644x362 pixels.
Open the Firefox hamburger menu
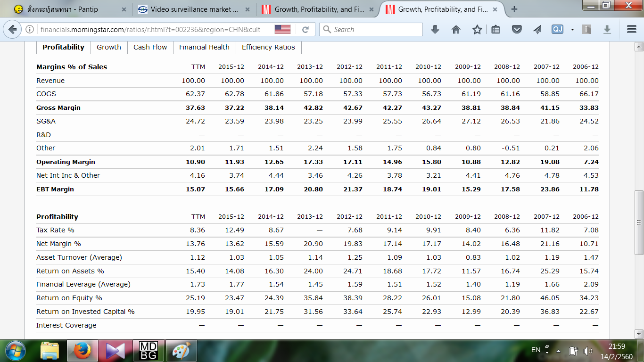(632, 30)
